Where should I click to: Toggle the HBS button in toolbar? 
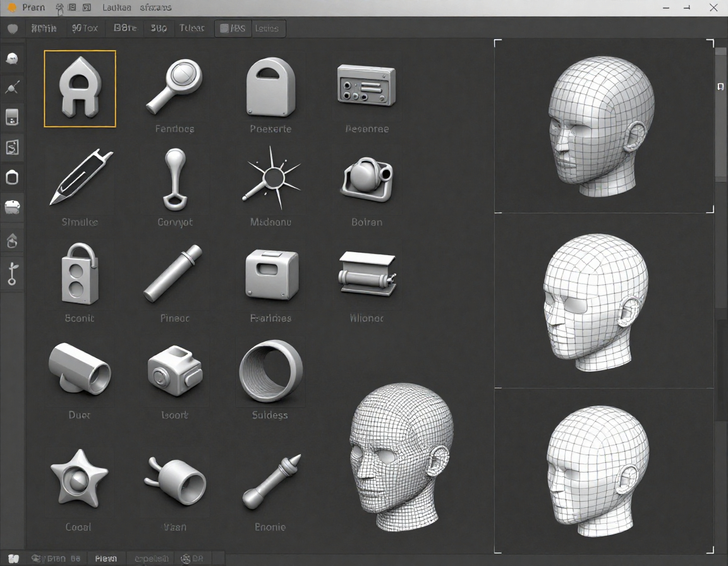tap(232, 28)
